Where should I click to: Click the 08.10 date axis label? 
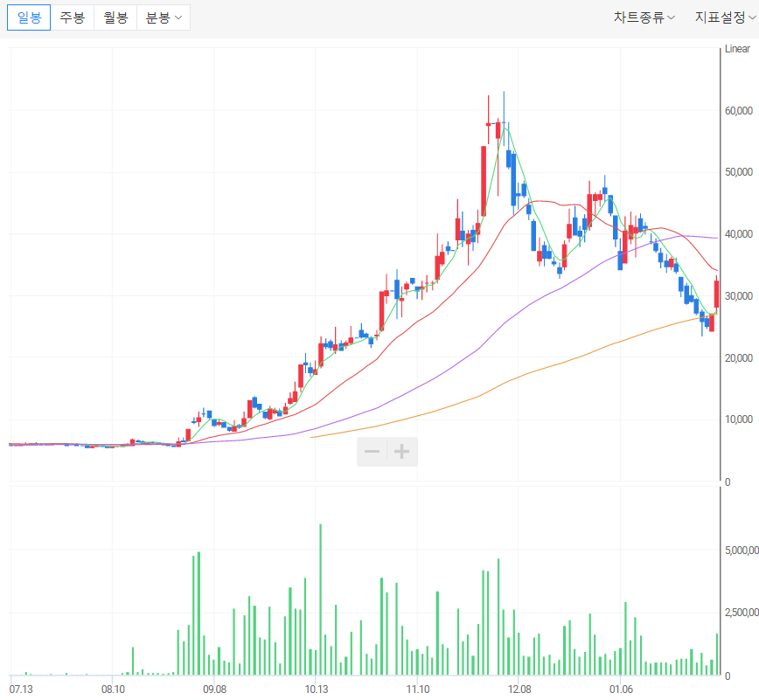[x=113, y=690]
